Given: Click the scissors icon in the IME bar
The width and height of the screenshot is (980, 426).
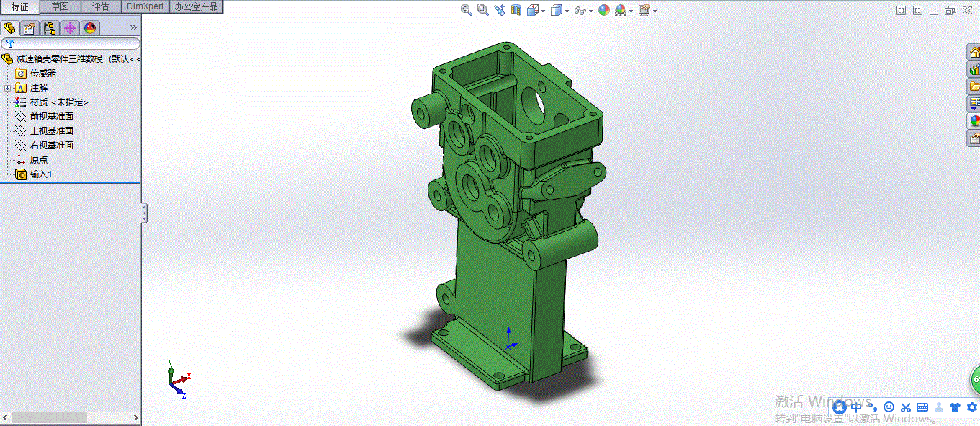Looking at the screenshot, I should [x=906, y=407].
